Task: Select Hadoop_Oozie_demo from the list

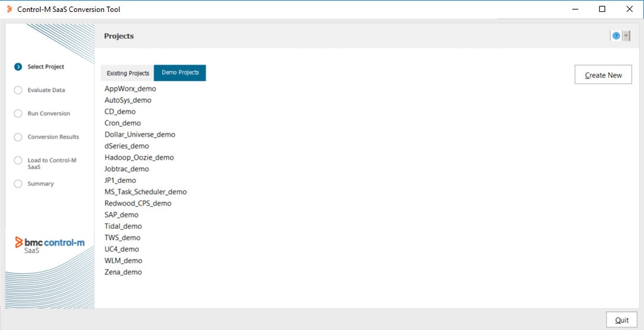Action: coord(139,157)
